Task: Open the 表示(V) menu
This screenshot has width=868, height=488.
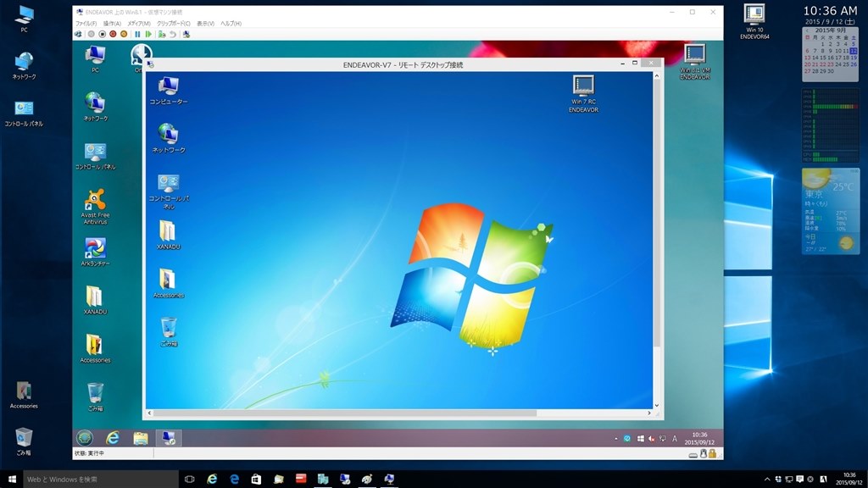Action: 205,24
